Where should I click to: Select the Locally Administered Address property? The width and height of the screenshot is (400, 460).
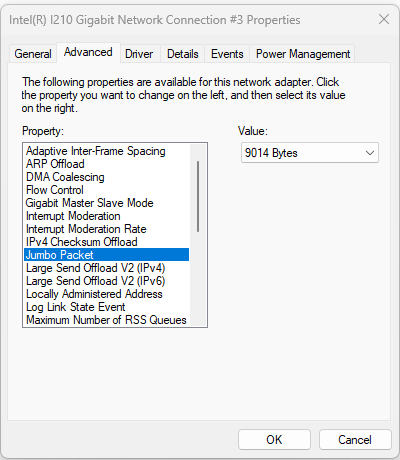pyautogui.click(x=107, y=294)
